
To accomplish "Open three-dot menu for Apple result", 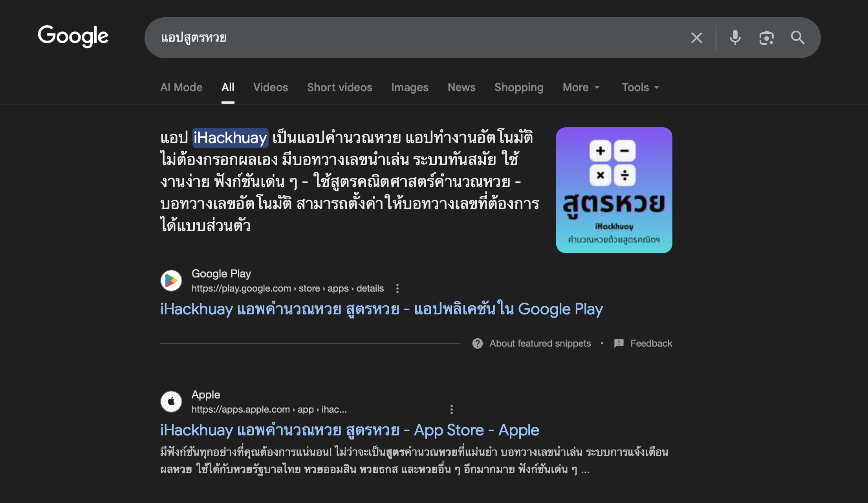I will pos(452,409).
